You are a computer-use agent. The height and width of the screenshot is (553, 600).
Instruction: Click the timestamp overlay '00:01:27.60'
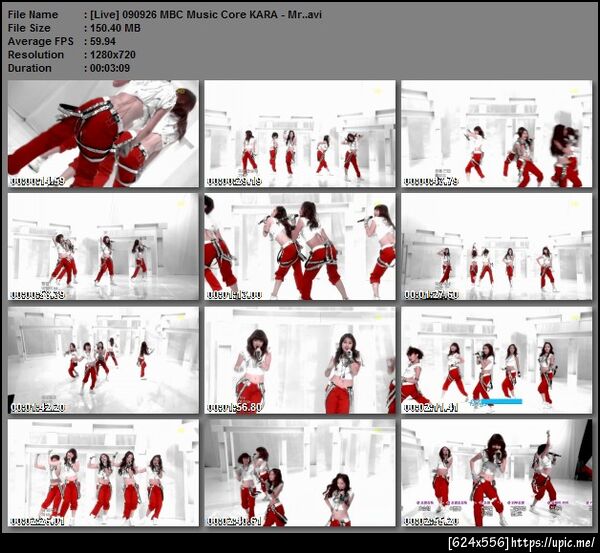[x=431, y=295]
